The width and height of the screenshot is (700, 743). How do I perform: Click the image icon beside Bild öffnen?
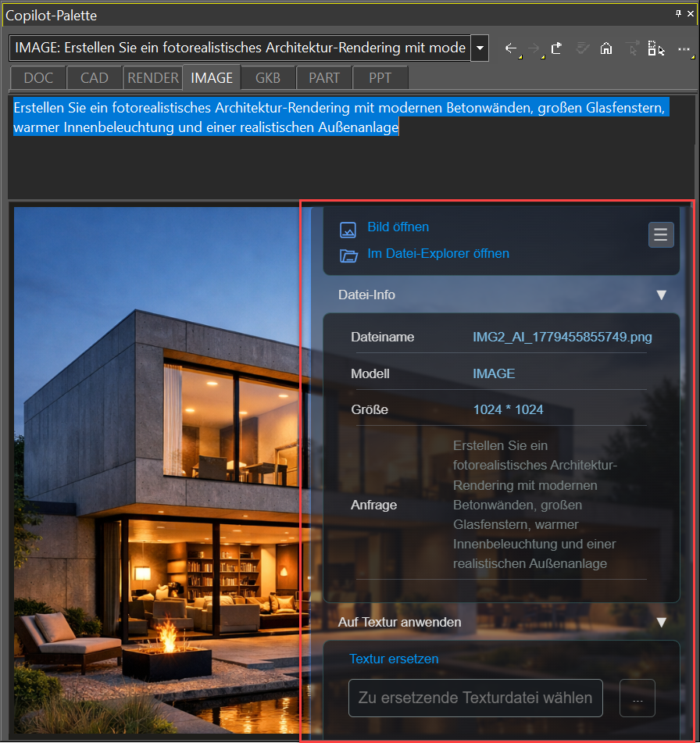[x=348, y=230]
